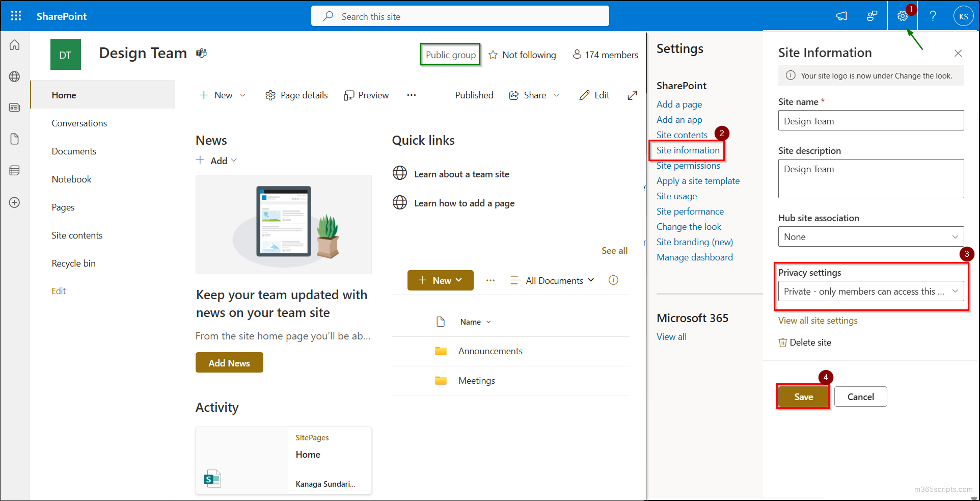Image resolution: width=980 pixels, height=501 pixels.
Task: Click the KS account avatar
Action: (963, 15)
